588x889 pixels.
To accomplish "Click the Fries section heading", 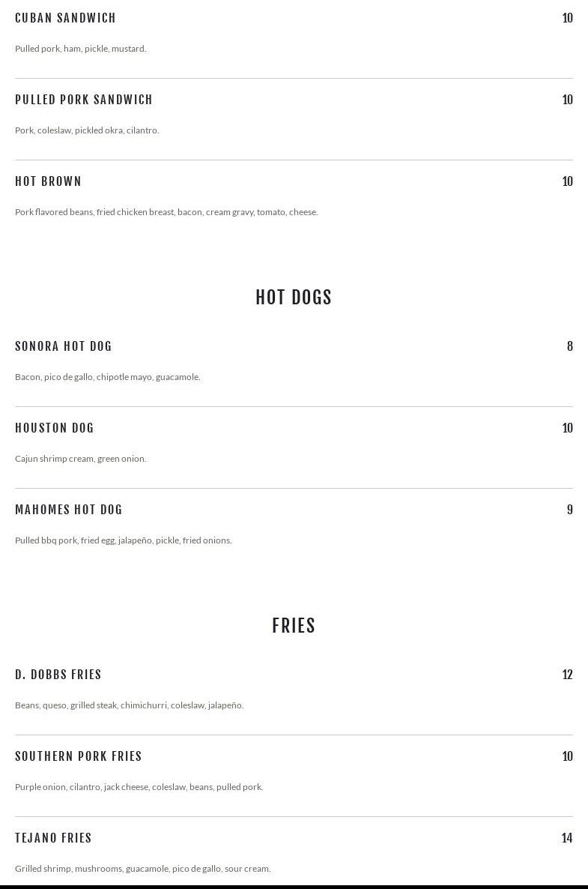I will pyautogui.click(x=294, y=625).
